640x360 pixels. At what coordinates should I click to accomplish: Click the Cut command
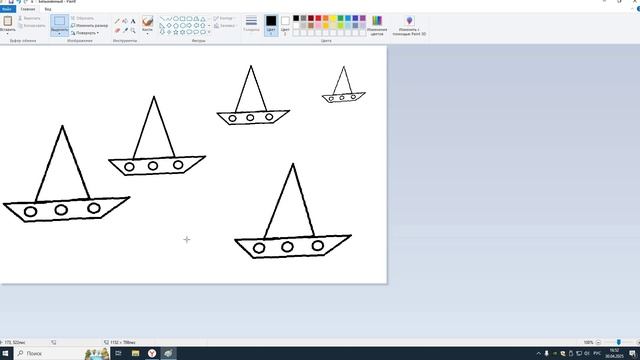click(x=29, y=18)
